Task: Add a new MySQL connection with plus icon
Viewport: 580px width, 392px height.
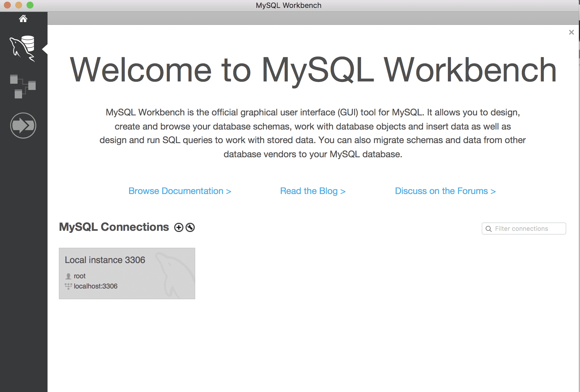Action: 179,227
